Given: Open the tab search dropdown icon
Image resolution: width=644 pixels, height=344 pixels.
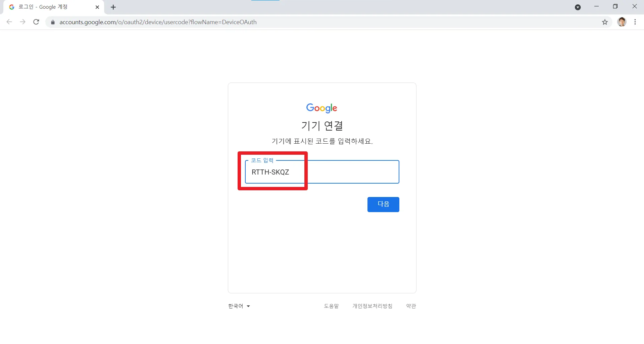Looking at the screenshot, I should pyautogui.click(x=578, y=7).
